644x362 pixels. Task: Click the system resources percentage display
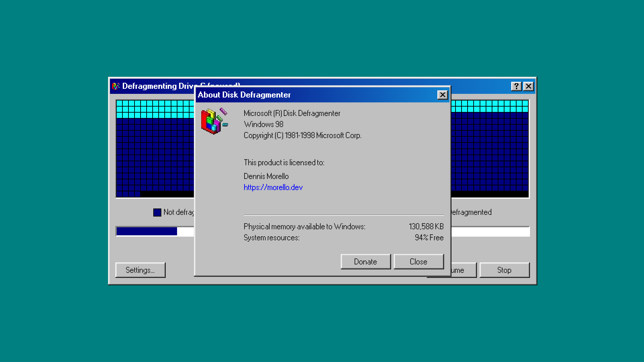click(x=426, y=238)
